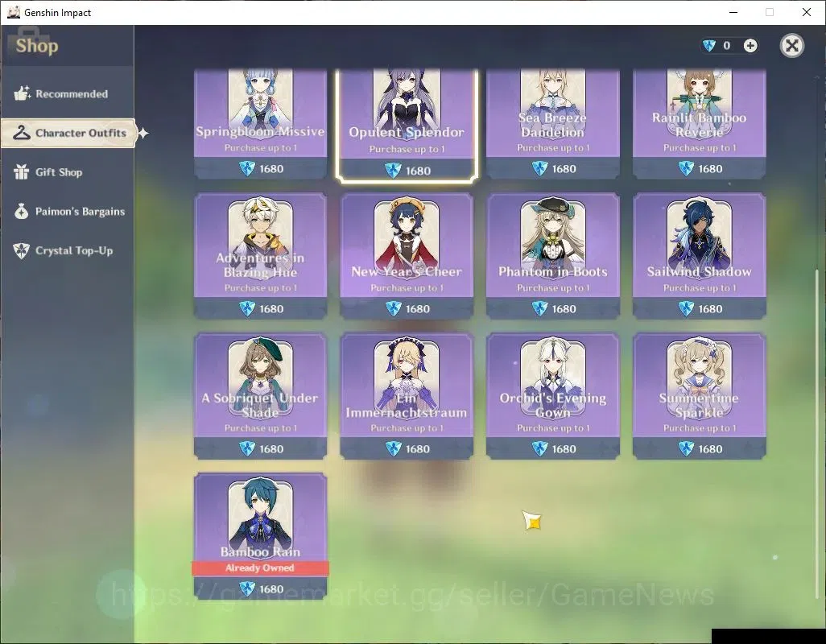Screen dimensions: 826x644
Task: Open A Sobriquet Under Shade outfit
Action: 260,396
